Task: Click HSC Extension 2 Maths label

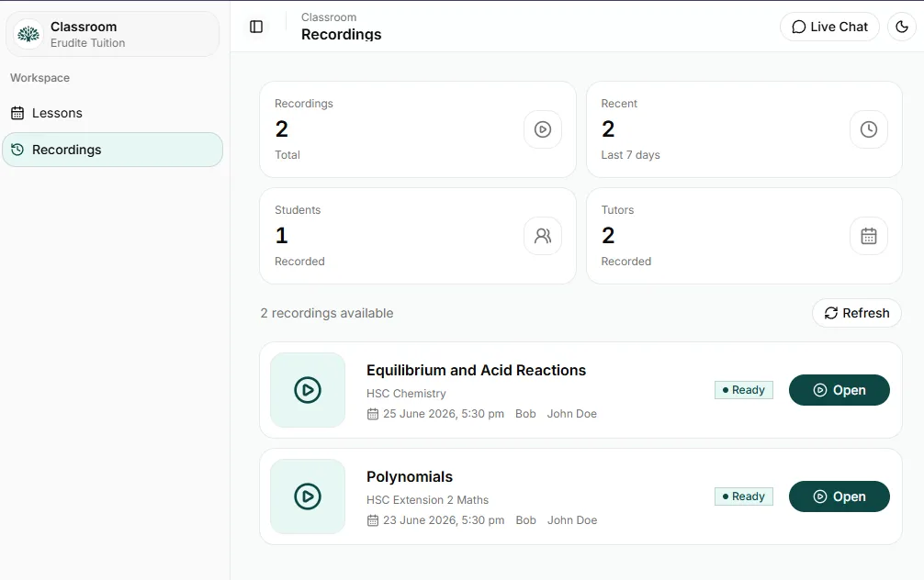Action: 427,500
